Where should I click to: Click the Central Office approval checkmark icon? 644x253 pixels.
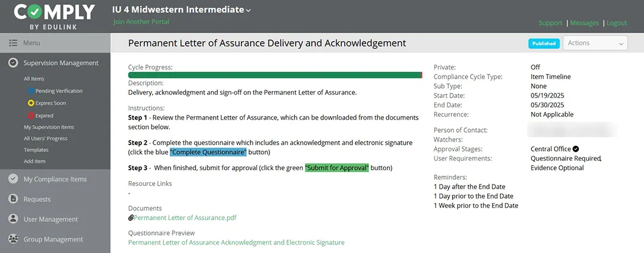click(x=576, y=149)
